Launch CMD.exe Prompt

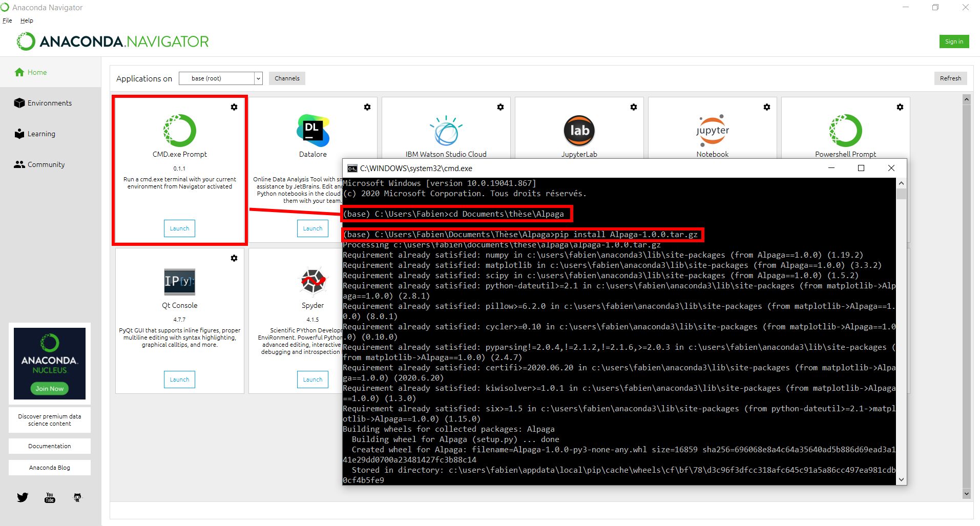point(179,228)
